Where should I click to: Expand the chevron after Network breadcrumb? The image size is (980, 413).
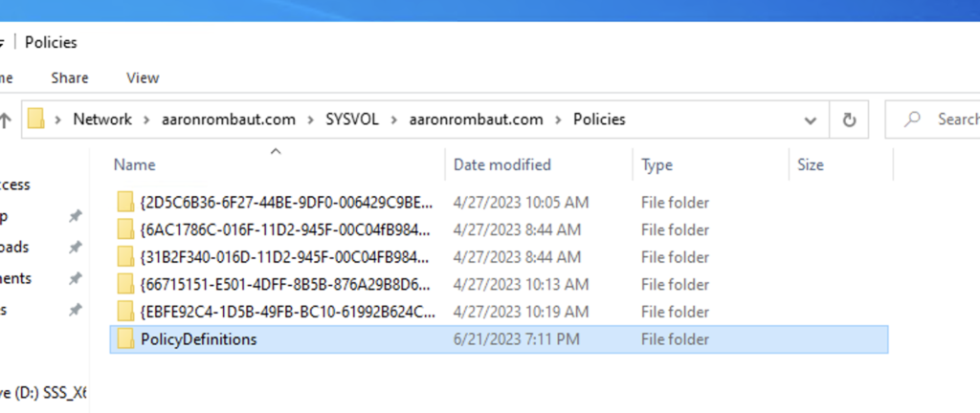[x=145, y=120]
